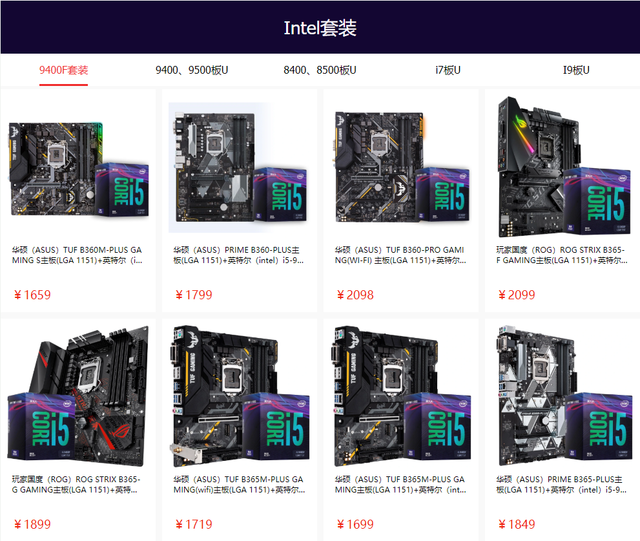Switch to the 9400、9500板U tab
The image size is (640, 541).
(191, 70)
